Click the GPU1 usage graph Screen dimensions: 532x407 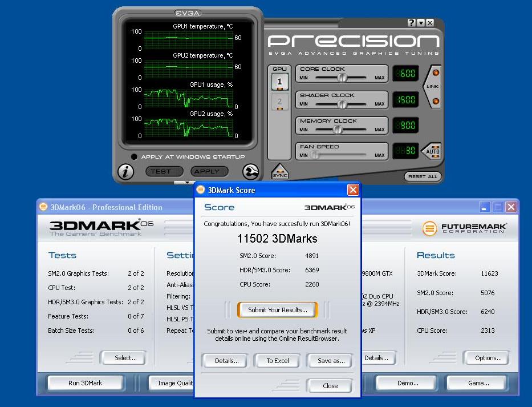point(188,98)
